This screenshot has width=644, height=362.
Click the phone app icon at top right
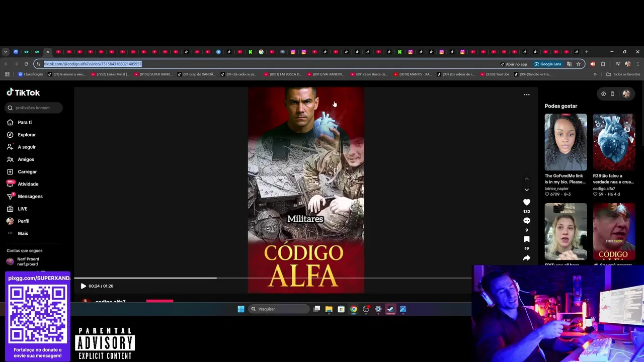[612, 94]
